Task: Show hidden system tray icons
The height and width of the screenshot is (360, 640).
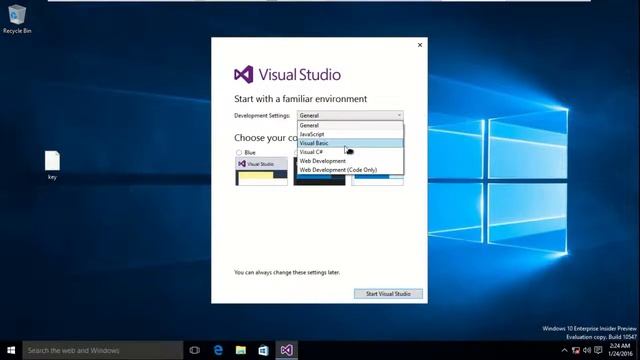Action: [564, 350]
